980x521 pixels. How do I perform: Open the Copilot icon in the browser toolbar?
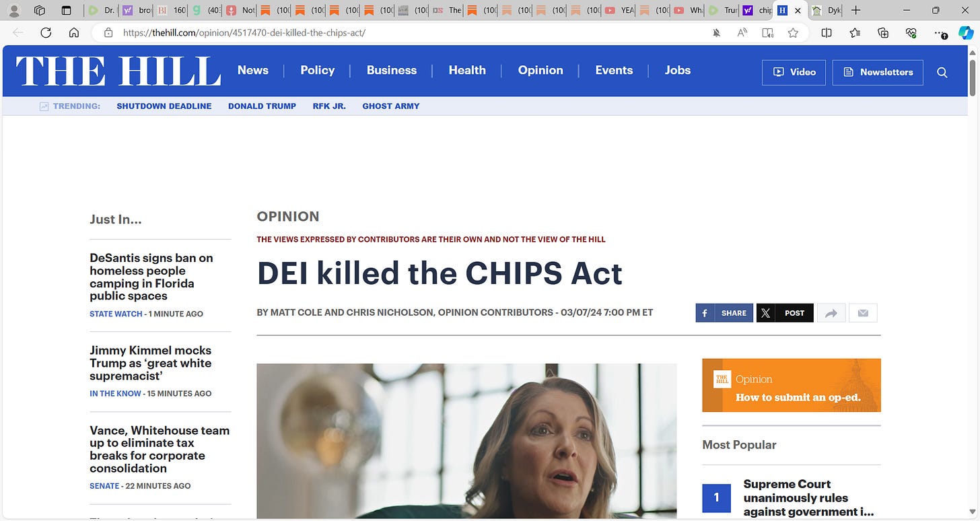[x=966, y=32]
